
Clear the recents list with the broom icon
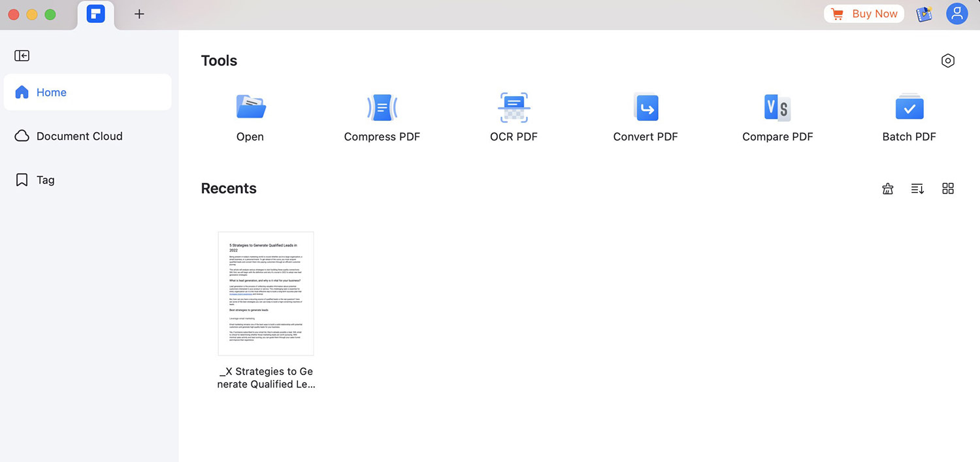tap(887, 189)
